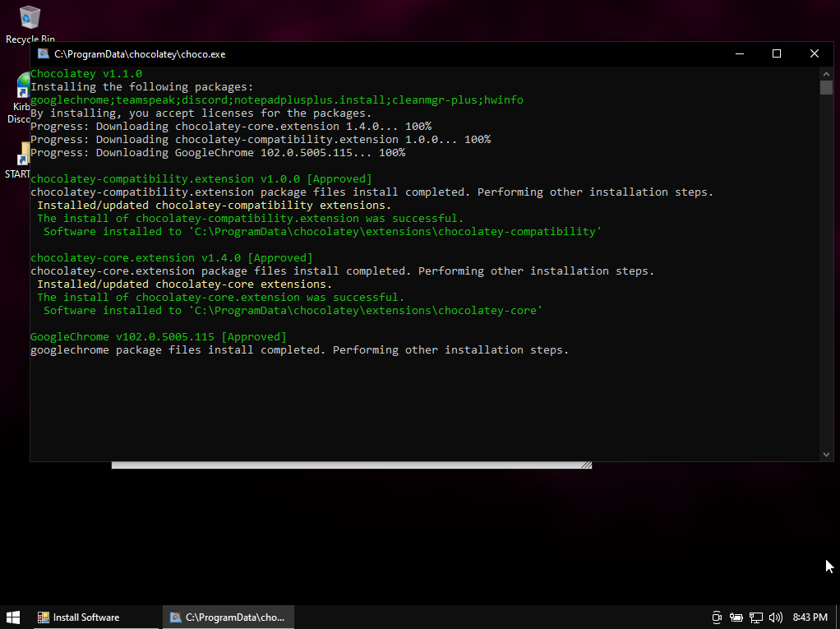Click 'Progress: Downloading chocolatey-compatibility.extension 1.0.0... 100%' line
This screenshot has width=840, height=629.
[x=261, y=139]
